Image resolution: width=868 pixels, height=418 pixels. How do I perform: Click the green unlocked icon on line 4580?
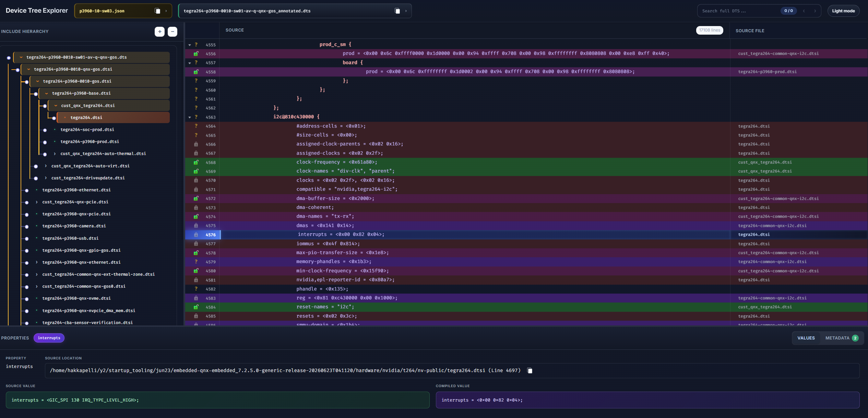(196, 271)
